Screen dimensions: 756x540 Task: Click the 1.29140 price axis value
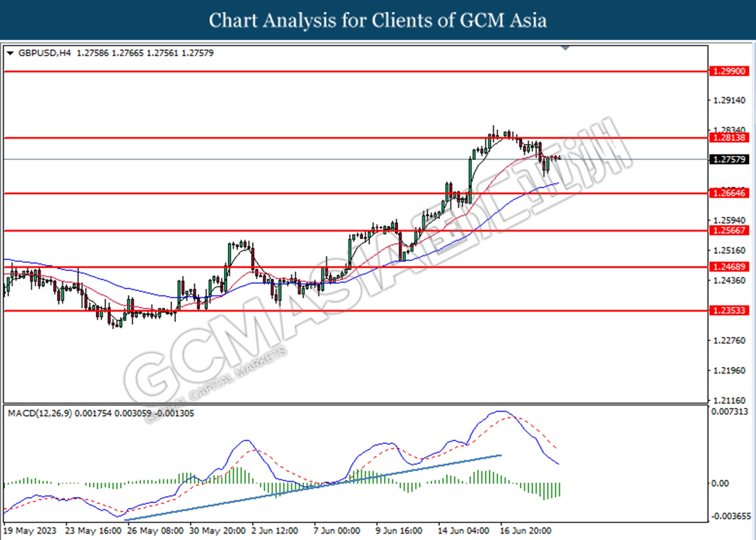tap(729, 100)
